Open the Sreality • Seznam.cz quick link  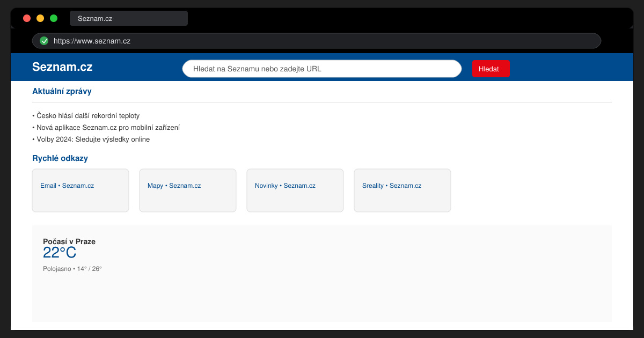pyautogui.click(x=402, y=190)
